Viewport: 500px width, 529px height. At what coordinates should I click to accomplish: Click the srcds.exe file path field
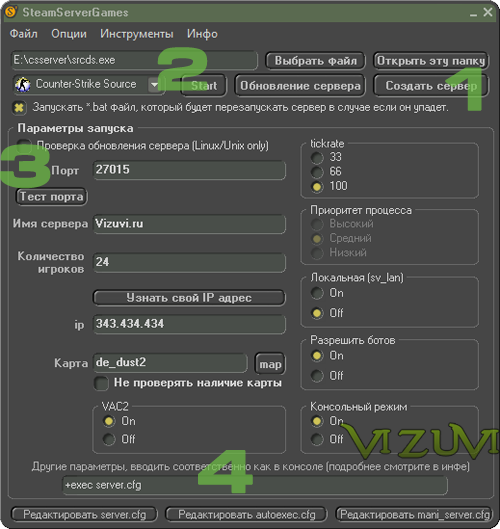point(134,60)
